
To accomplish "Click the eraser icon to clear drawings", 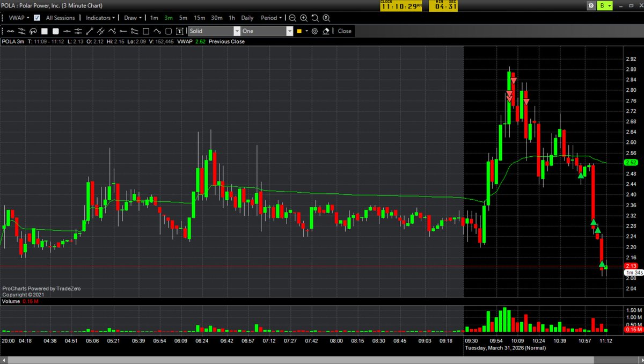I will tap(326, 31).
